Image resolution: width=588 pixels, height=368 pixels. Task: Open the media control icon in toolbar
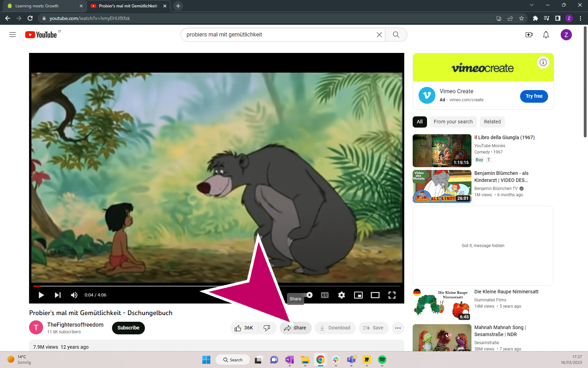(546, 18)
